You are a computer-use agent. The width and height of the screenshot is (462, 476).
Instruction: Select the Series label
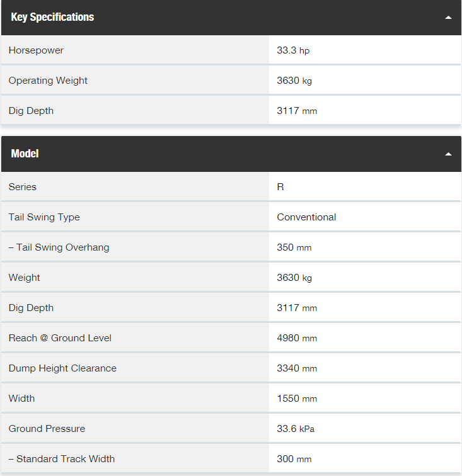pyautogui.click(x=23, y=187)
